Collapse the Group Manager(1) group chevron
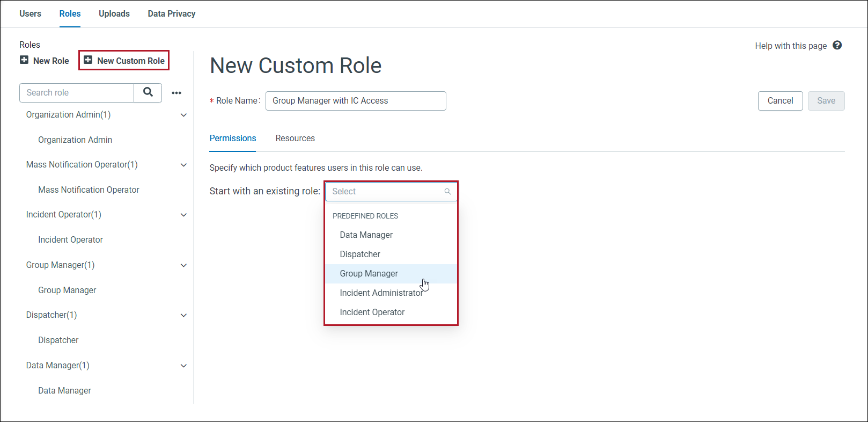The height and width of the screenshot is (422, 868). point(183,265)
